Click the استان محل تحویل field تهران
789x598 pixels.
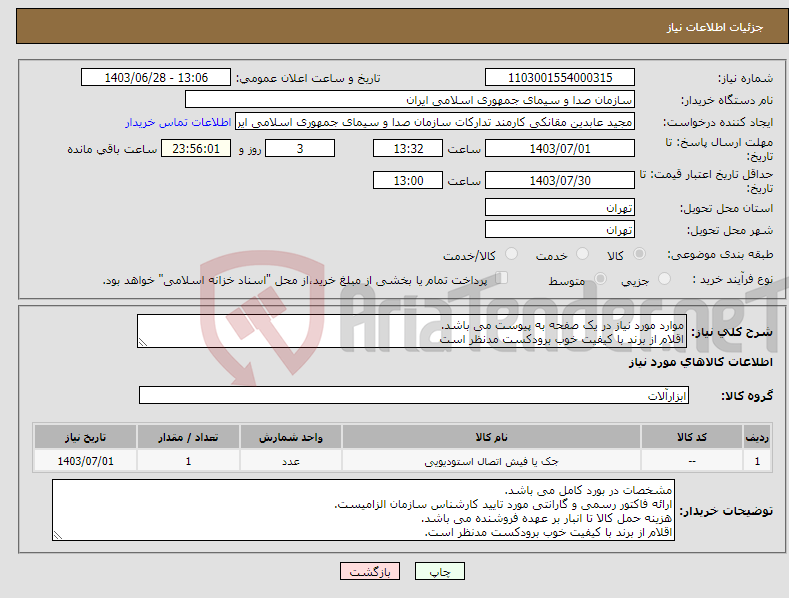pos(560,207)
